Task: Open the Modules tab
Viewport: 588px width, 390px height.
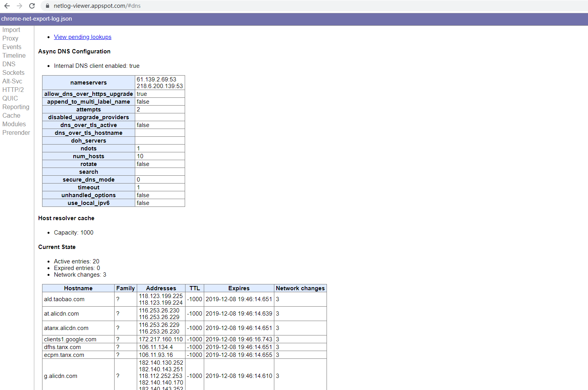Action: click(14, 124)
